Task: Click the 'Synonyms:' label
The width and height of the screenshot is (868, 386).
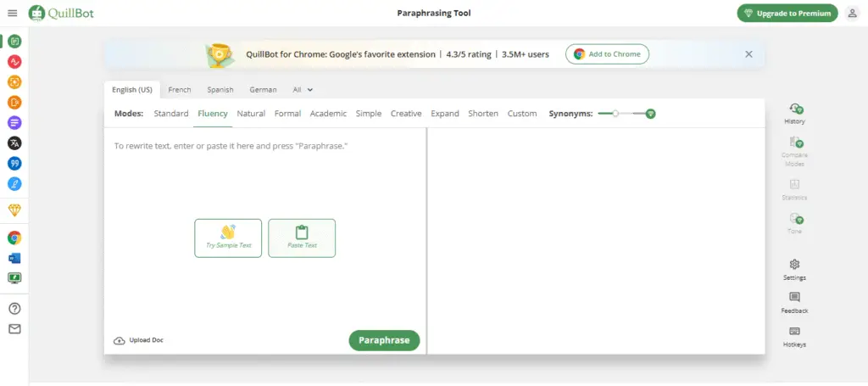Action: (570, 114)
